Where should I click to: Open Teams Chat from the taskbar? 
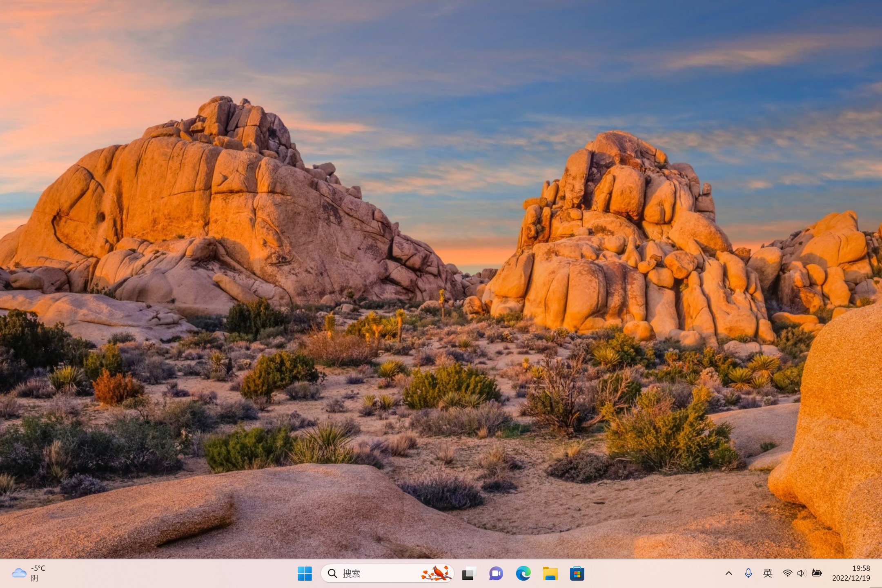click(x=496, y=573)
